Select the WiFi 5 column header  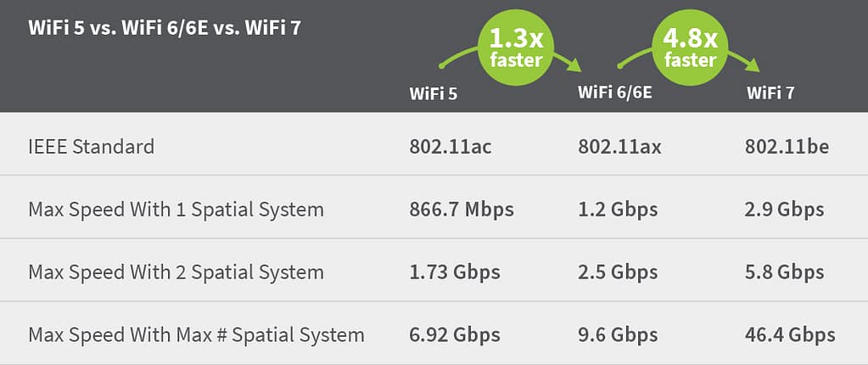click(x=433, y=93)
